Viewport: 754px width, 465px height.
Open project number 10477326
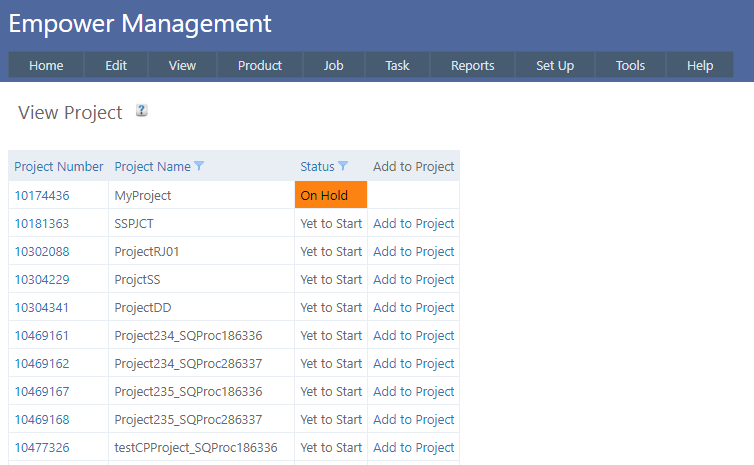[x=42, y=448]
